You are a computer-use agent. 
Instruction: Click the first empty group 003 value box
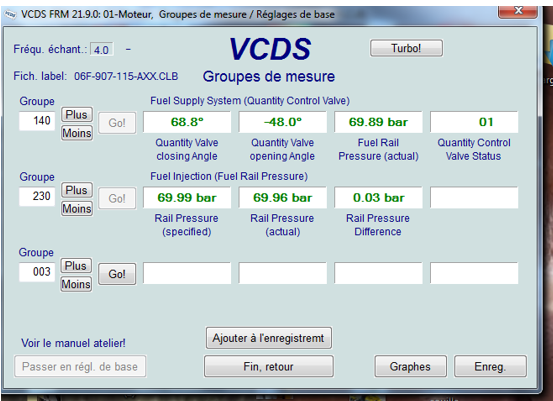tap(187, 273)
